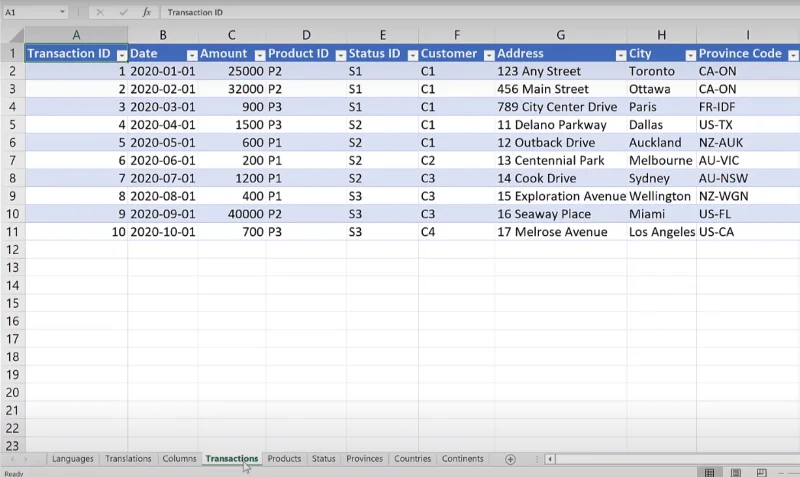Click city cell Melbourne
Image resolution: width=800 pixels, height=477 pixels.
pos(661,161)
